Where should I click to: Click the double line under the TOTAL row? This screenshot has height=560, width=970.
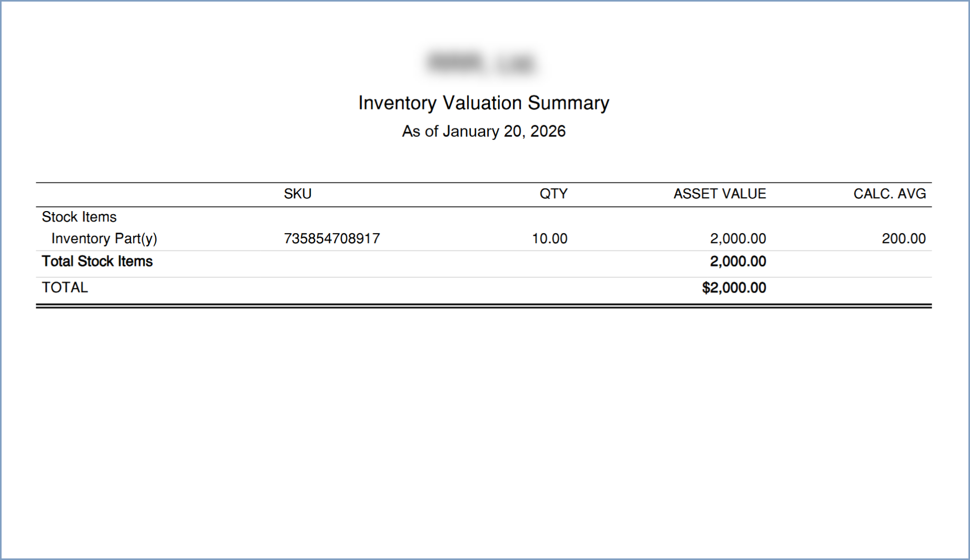(x=483, y=306)
